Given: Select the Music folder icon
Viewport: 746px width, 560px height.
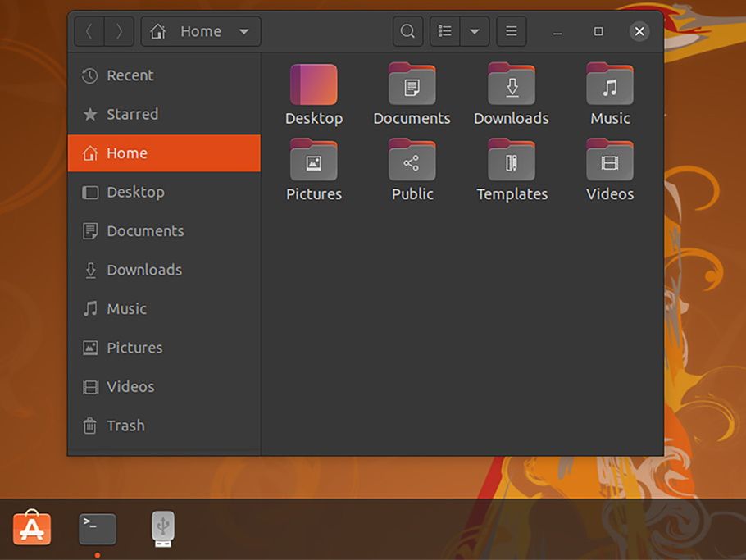Looking at the screenshot, I should [610, 85].
